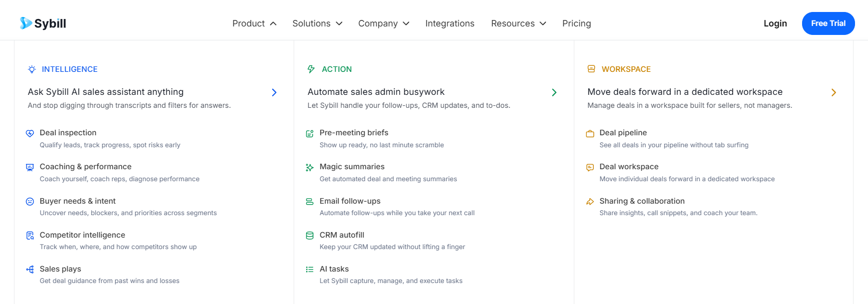
Task: Click the Sybill logo
Action: (x=43, y=23)
